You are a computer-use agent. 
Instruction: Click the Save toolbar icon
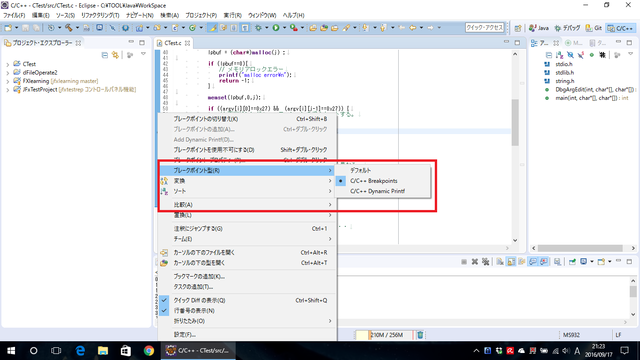(25, 28)
